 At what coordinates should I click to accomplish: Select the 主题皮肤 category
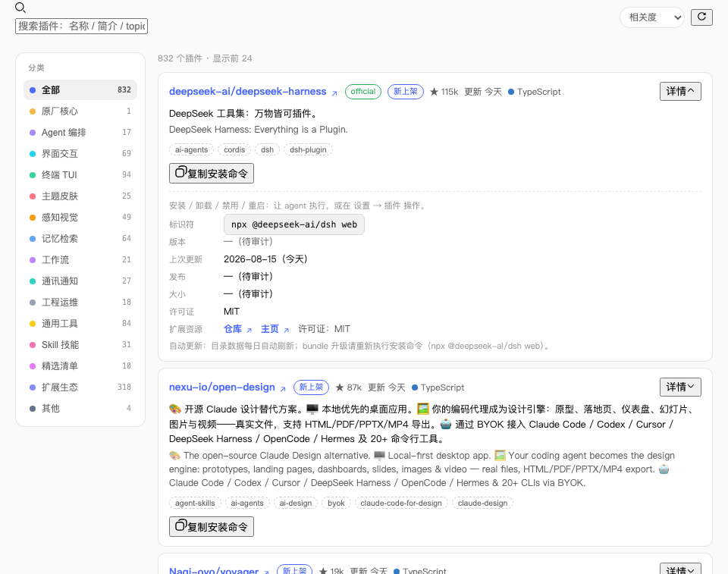80,196
